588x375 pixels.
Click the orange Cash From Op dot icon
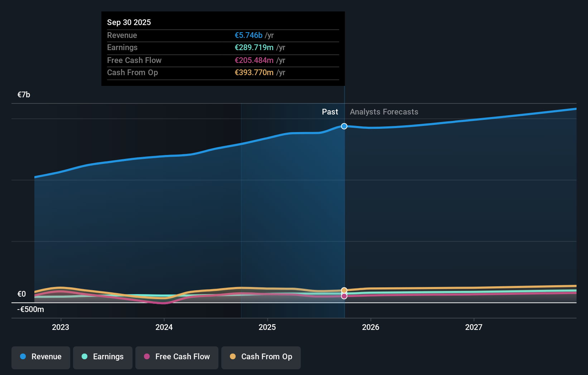[x=233, y=357]
